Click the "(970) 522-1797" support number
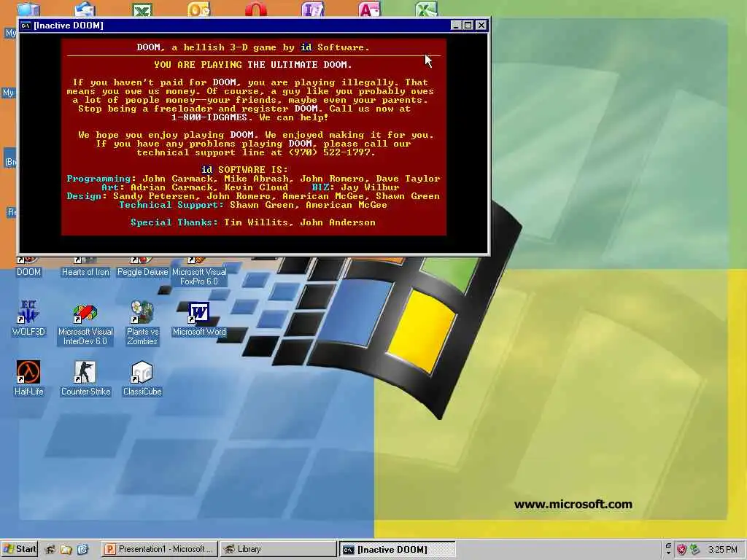Viewport: 747px width, 560px height. pos(329,152)
